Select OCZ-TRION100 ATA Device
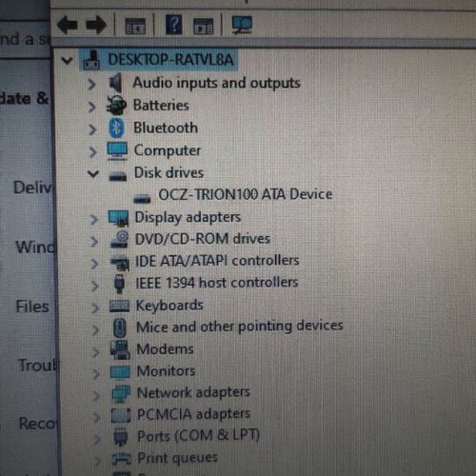 pos(246,194)
